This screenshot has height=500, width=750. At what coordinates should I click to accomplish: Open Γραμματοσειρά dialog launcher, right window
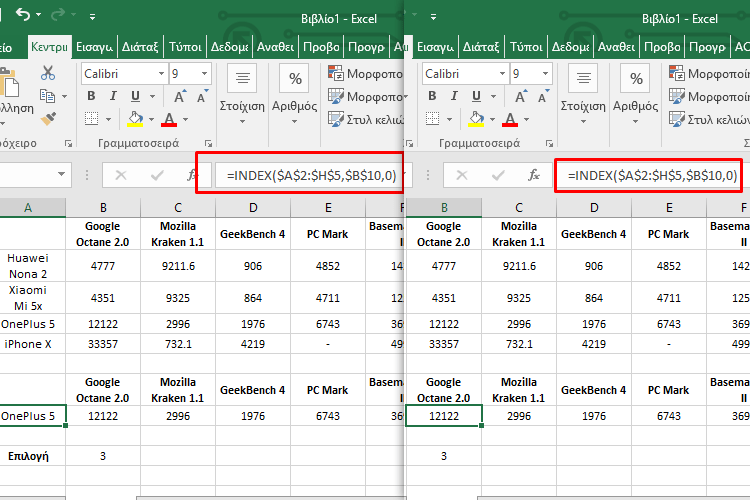tap(550, 143)
